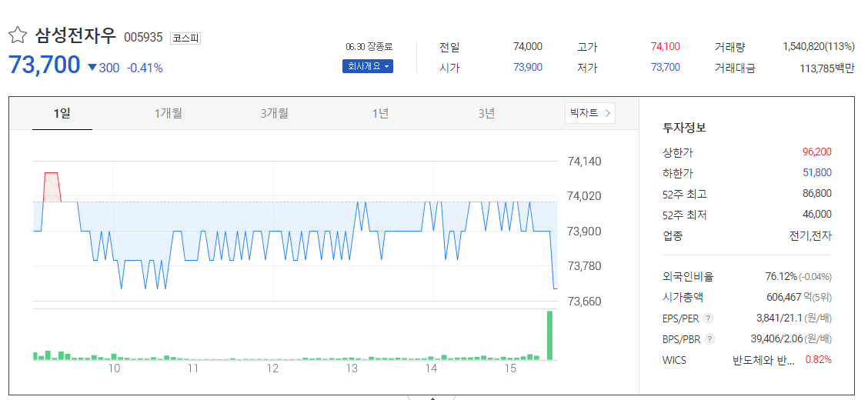The width and height of the screenshot is (868, 400).
Task: Click the 상한가 value 96,200
Action: click(817, 152)
